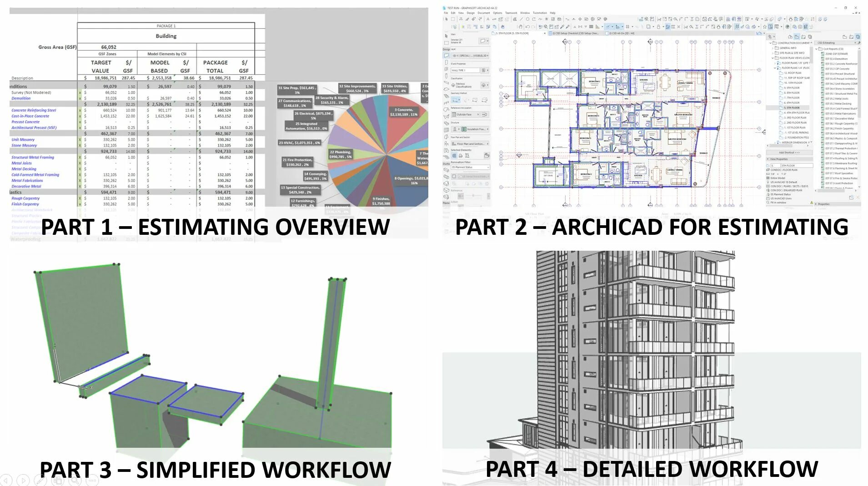The width and height of the screenshot is (868, 486).
Task: Click the delete X icon below report list
Action: pos(858,197)
